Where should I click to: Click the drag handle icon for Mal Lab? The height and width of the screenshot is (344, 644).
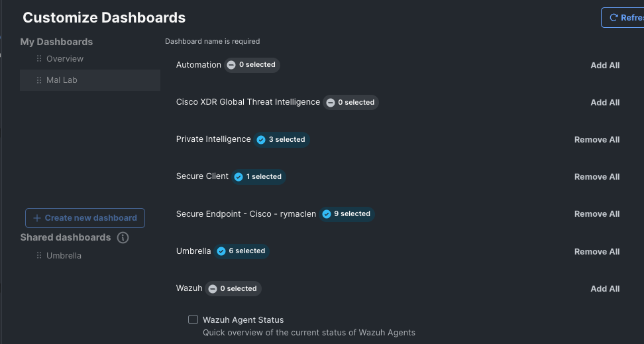39,80
